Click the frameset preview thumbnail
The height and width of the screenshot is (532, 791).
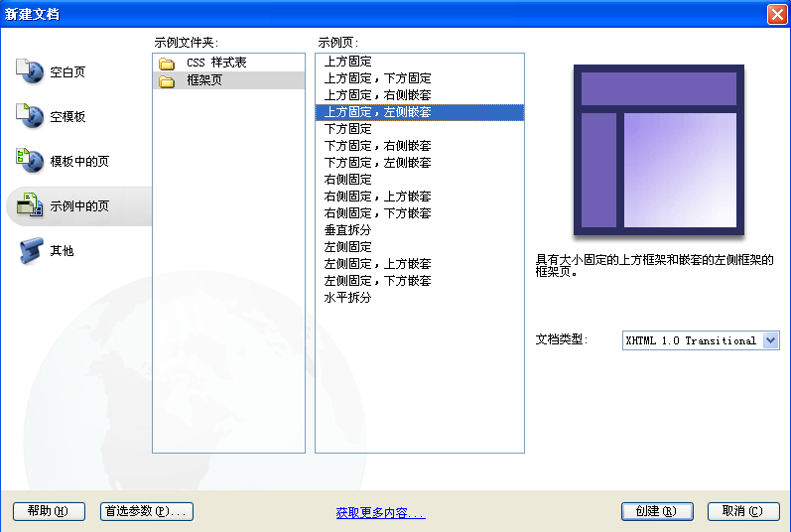point(659,150)
